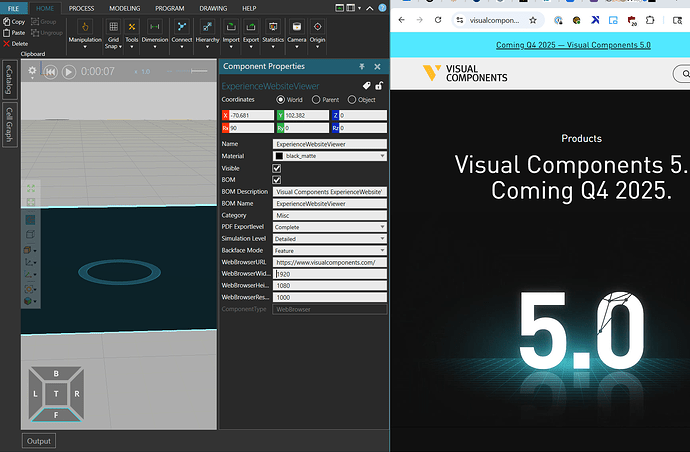Click the Export icon in the ribbon
The image size is (690, 452).
click(x=251, y=27)
